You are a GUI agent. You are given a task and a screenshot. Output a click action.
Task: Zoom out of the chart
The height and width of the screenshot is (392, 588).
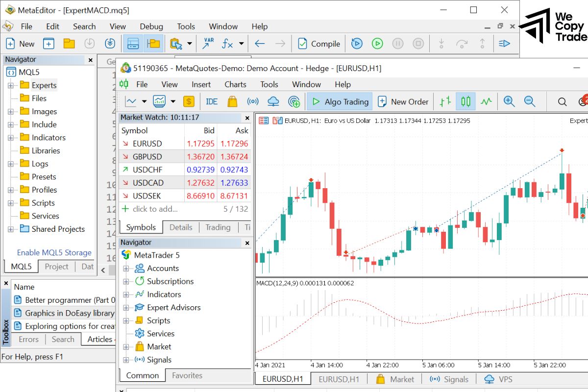[x=530, y=101]
